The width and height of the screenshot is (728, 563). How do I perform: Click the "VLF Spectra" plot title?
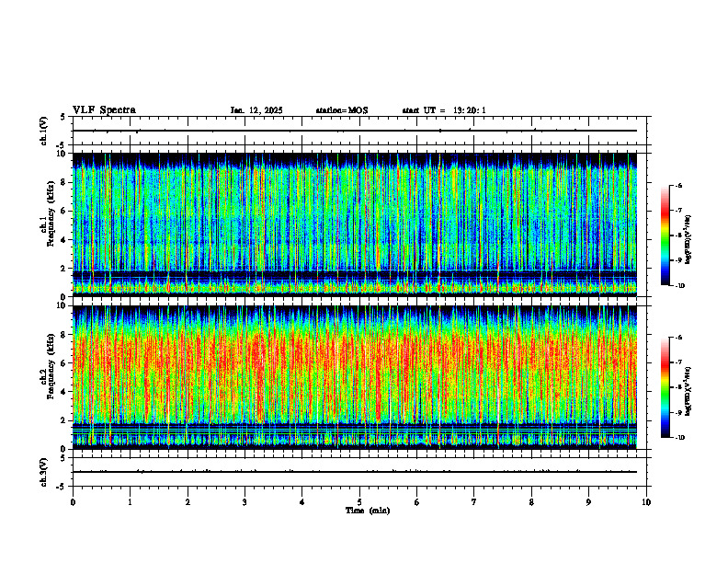[x=104, y=110]
